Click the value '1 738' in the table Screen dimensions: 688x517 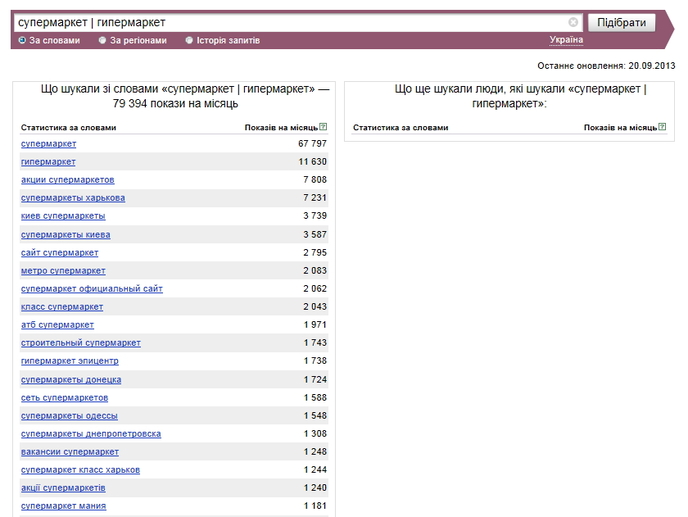coord(315,361)
